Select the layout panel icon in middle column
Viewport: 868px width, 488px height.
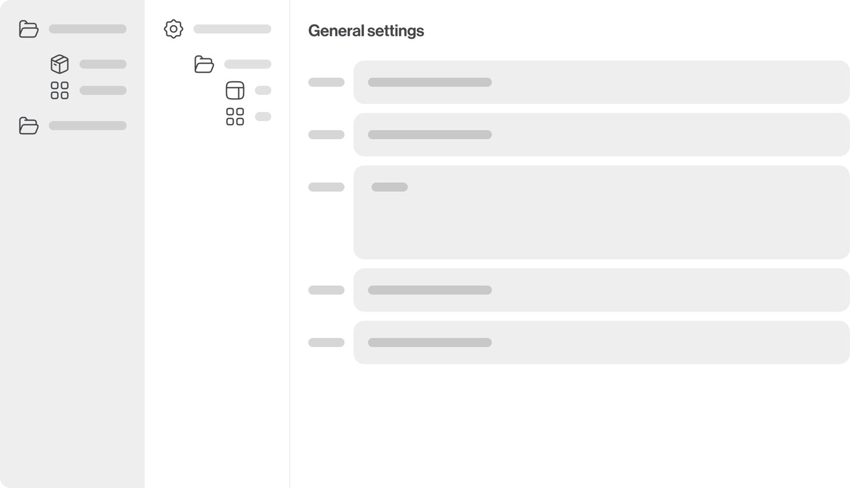point(235,90)
